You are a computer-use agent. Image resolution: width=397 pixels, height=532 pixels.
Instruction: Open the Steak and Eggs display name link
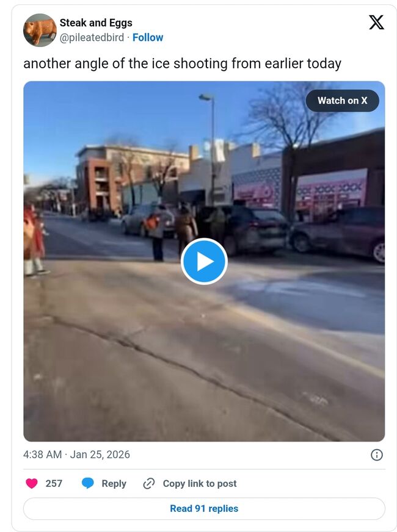point(96,23)
